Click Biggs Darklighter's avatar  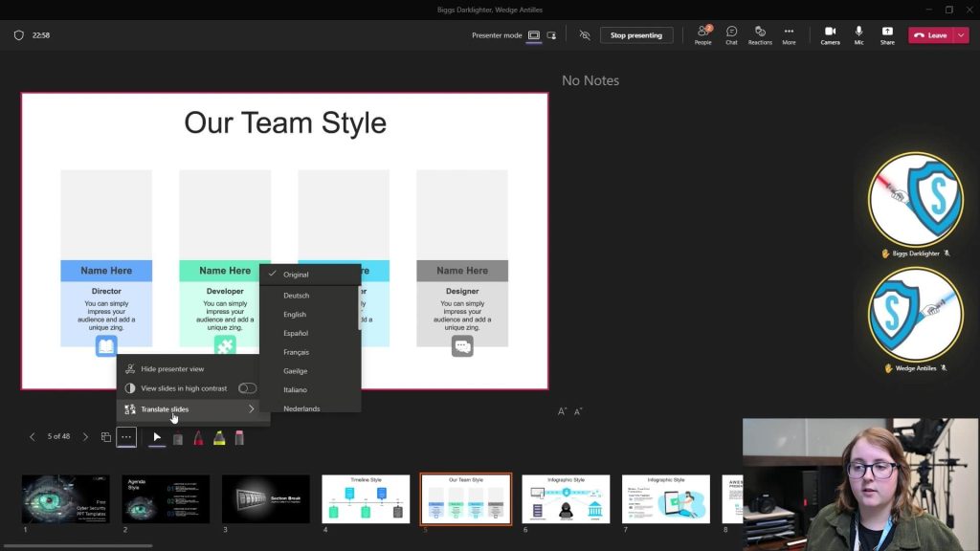pos(916,200)
